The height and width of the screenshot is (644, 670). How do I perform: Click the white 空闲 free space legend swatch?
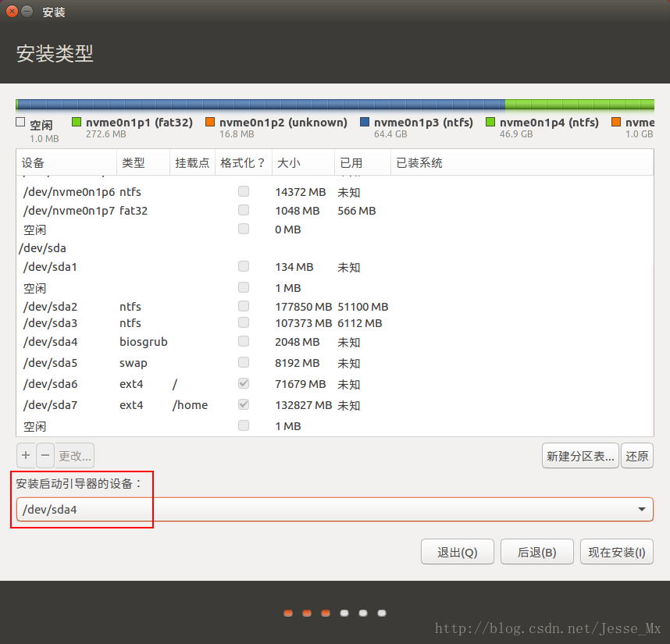click(x=20, y=122)
